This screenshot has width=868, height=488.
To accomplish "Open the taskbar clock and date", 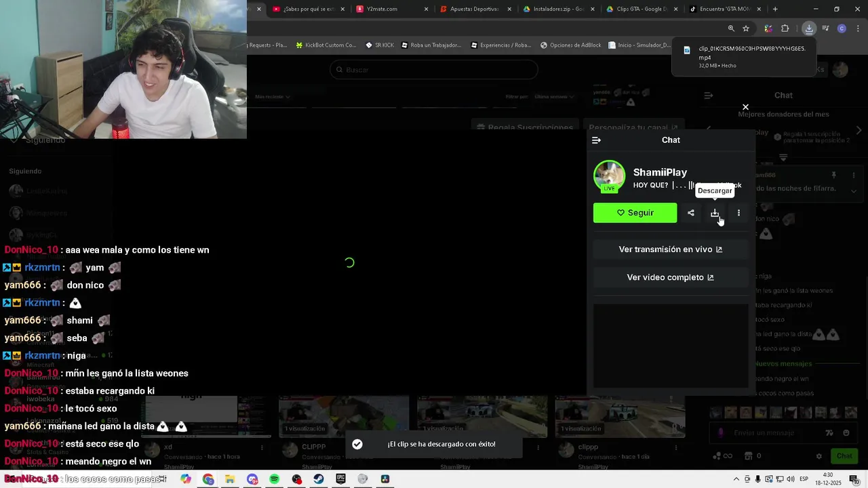I will pos(829,479).
